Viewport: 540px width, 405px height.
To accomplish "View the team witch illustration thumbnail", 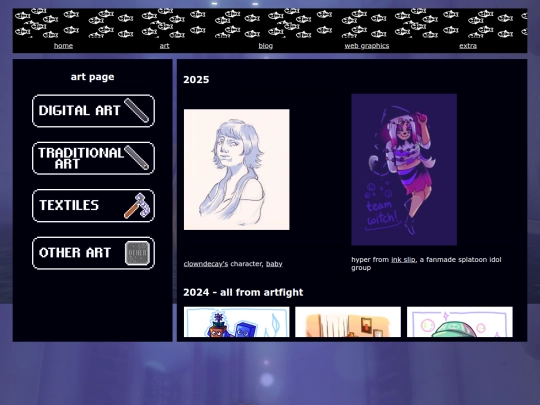I will point(404,169).
